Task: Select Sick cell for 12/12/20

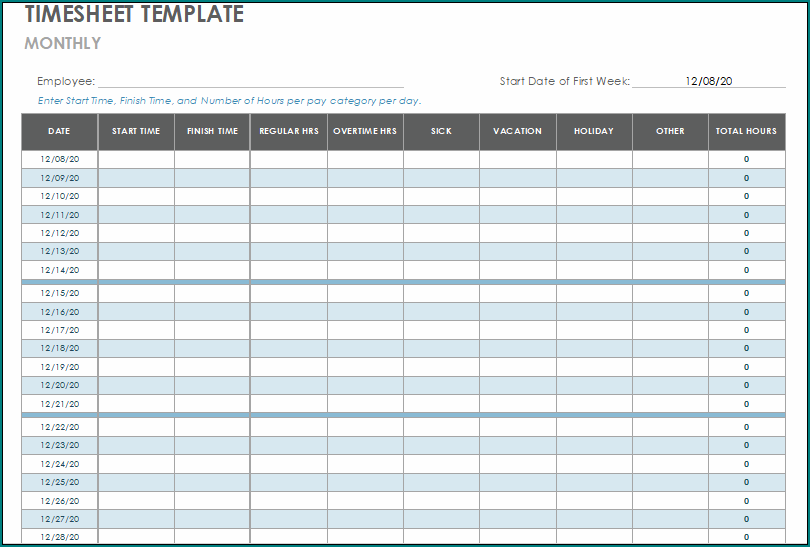Action: 442,233
